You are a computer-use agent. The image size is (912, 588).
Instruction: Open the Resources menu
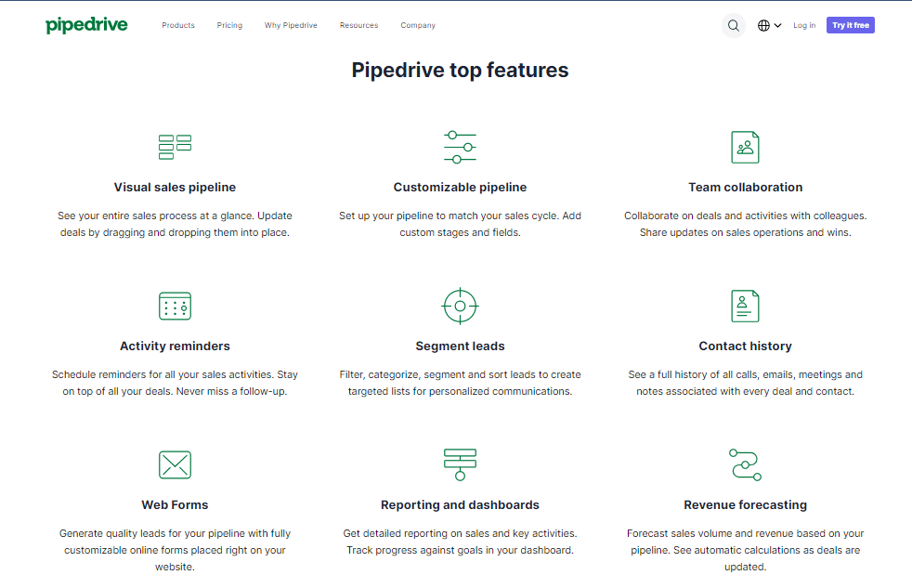pyautogui.click(x=358, y=26)
